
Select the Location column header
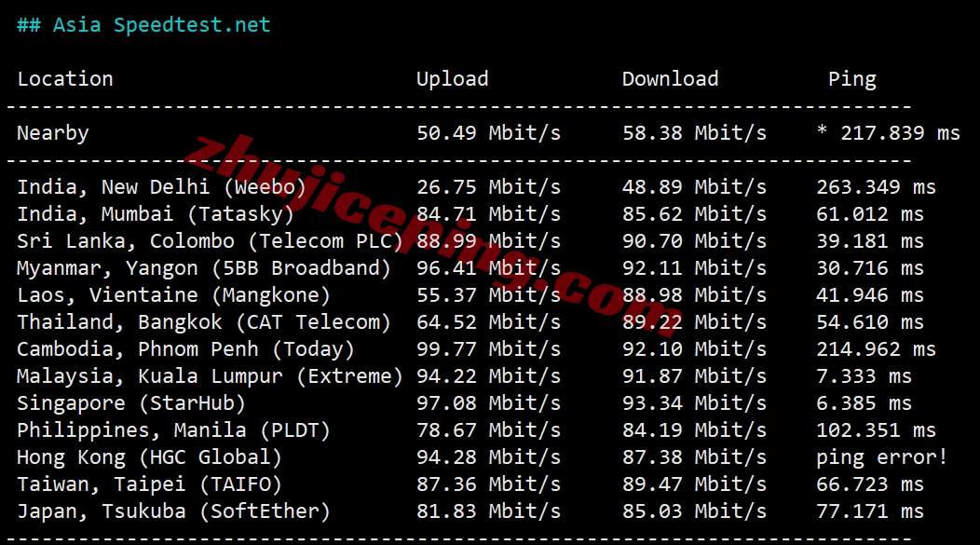pyautogui.click(x=65, y=79)
